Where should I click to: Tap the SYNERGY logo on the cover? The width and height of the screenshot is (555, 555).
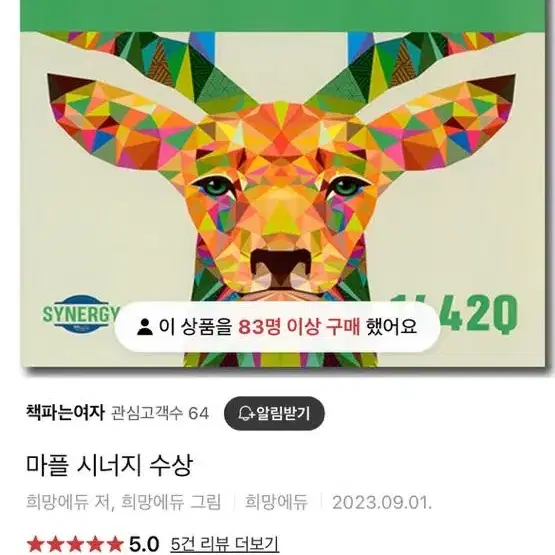(x=80, y=314)
